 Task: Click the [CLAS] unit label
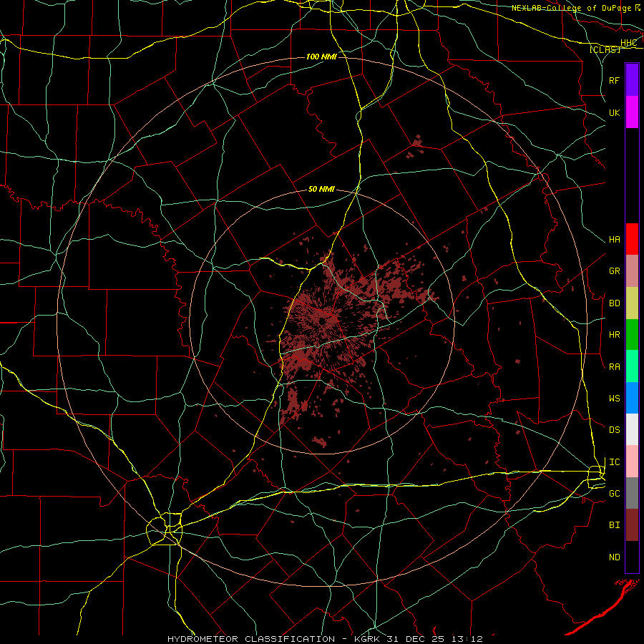click(605, 50)
